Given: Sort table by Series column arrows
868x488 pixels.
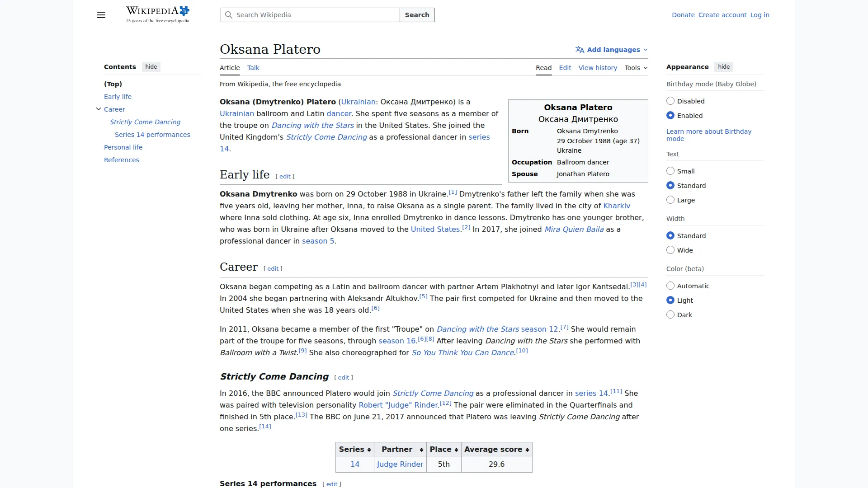Looking at the screenshot, I should (369, 450).
